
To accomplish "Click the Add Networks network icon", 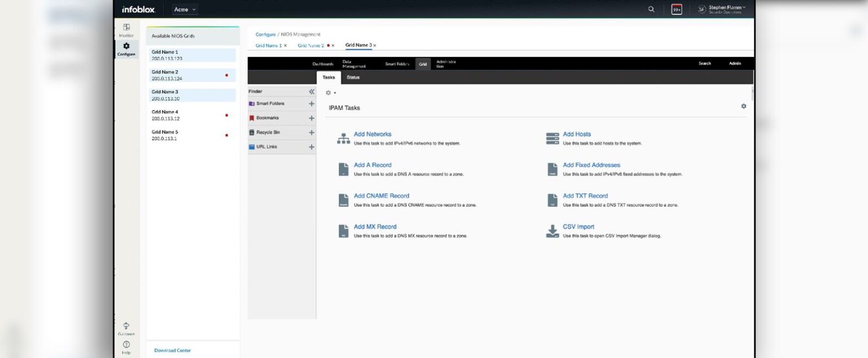I will point(343,137).
